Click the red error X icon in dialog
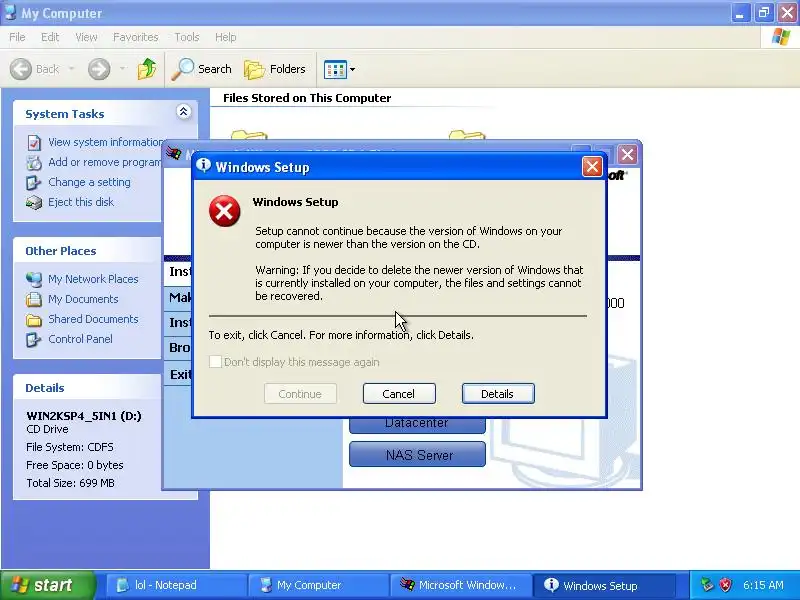The image size is (800, 600). point(224,211)
